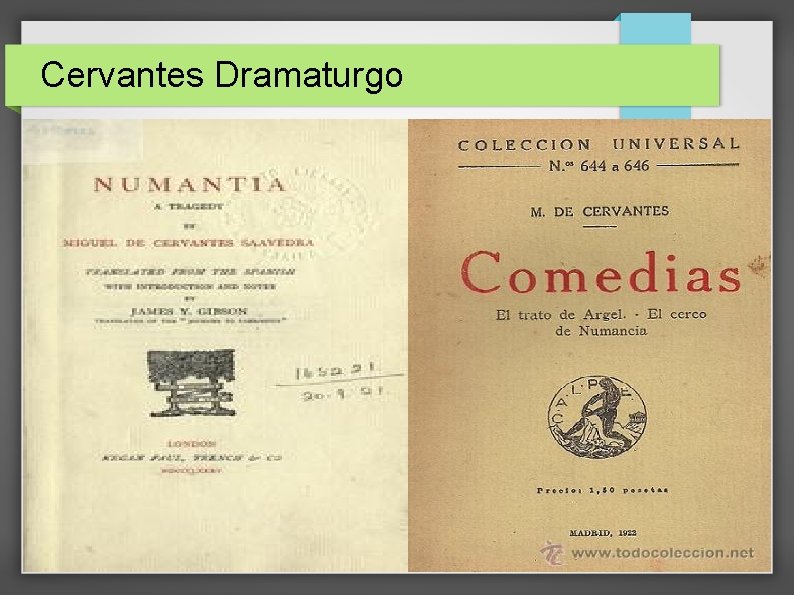Click the CALPE publisher emblem
794x595 pixels.
(x=598, y=416)
